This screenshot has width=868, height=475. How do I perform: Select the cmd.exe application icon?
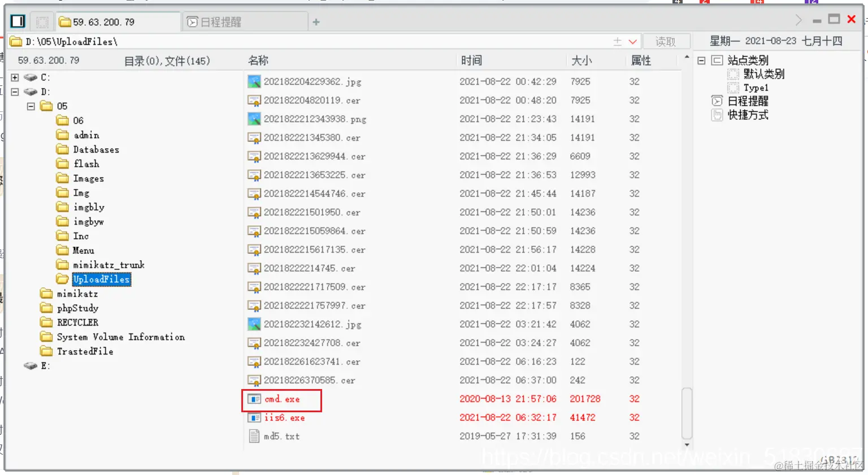coord(254,399)
